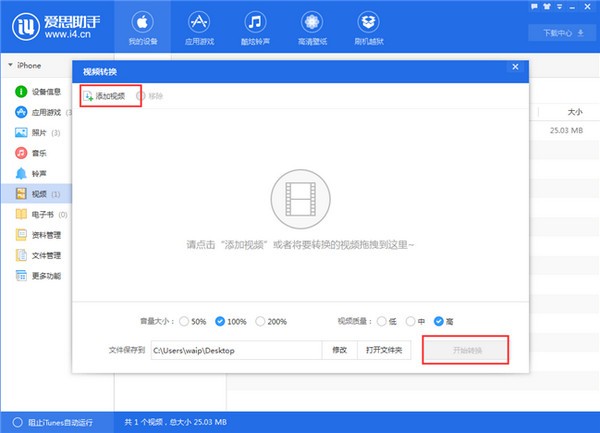Click the film strip placeholder icon
The height and width of the screenshot is (433, 600).
[x=300, y=199]
